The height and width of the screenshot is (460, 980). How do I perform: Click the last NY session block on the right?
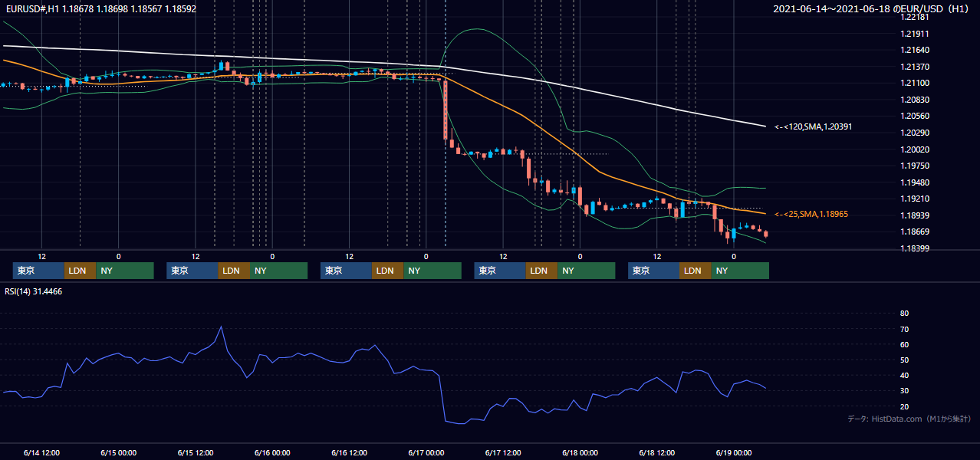point(740,271)
